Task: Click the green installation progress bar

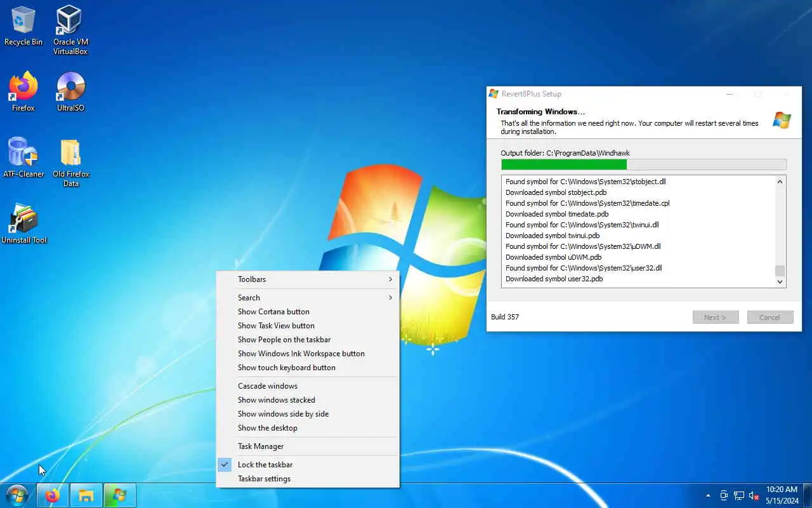Action: (x=564, y=164)
